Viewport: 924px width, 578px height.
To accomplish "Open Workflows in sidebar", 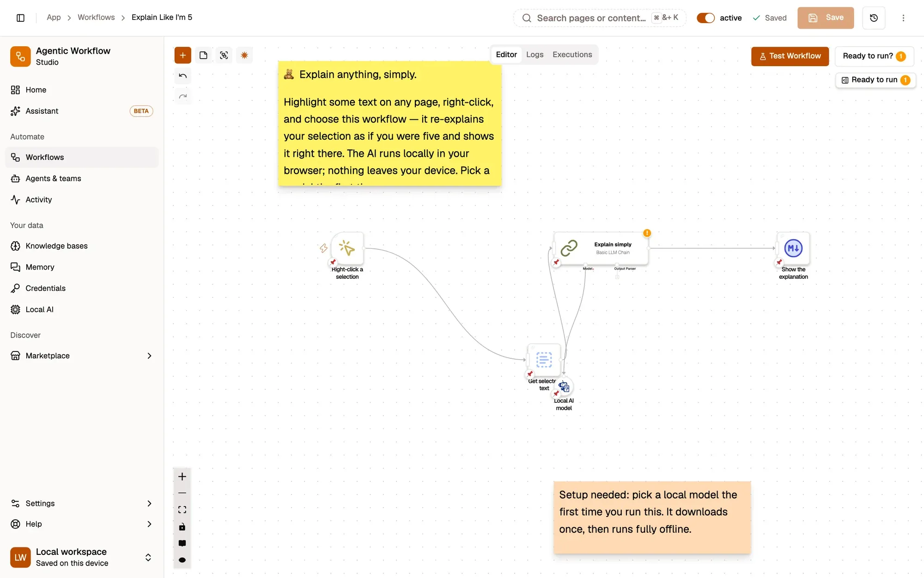I will [x=82, y=157].
